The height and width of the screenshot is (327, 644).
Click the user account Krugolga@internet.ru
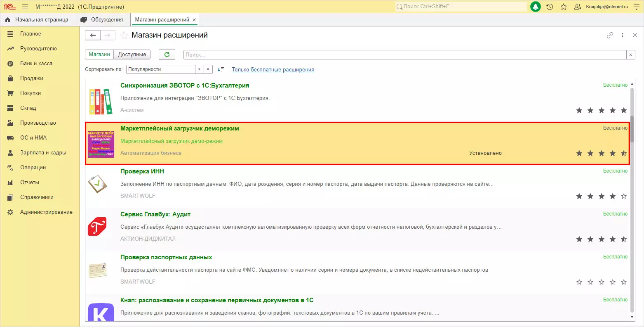click(x=607, y=7)
